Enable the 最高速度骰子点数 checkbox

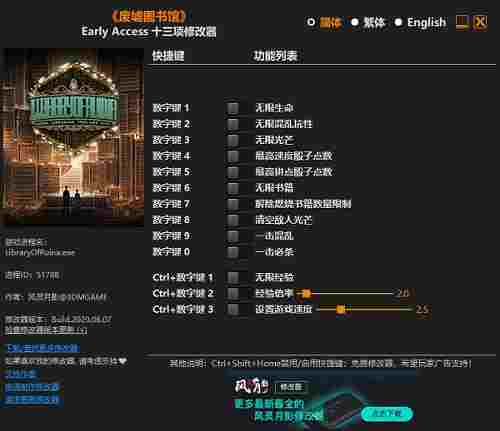point(233,156)
